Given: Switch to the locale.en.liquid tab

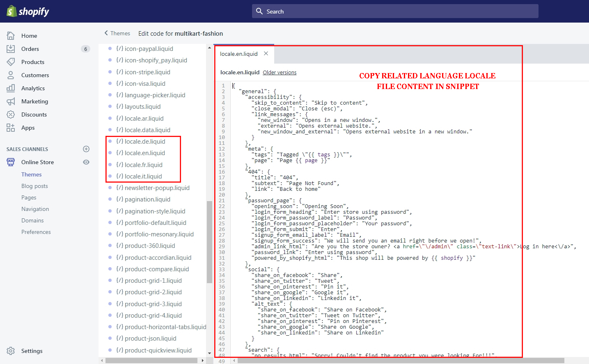Looking at the screenshot, I should click(240, 53).
